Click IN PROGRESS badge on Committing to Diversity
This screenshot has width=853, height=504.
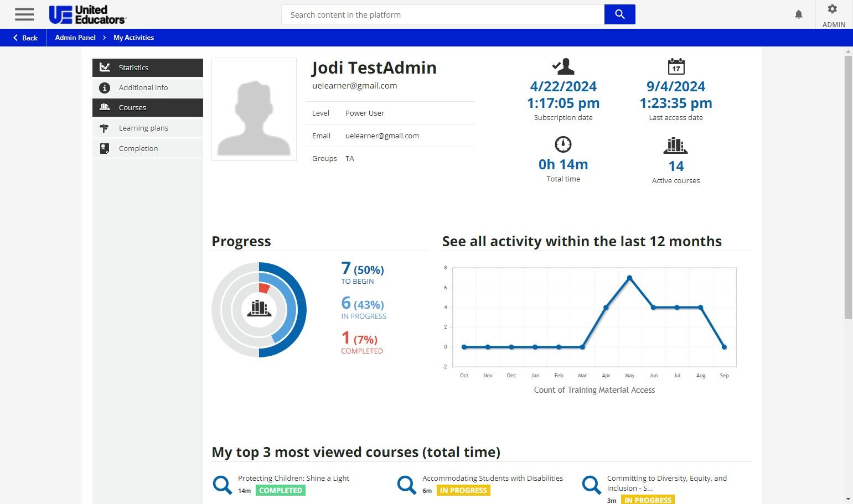tap(648, 500)
